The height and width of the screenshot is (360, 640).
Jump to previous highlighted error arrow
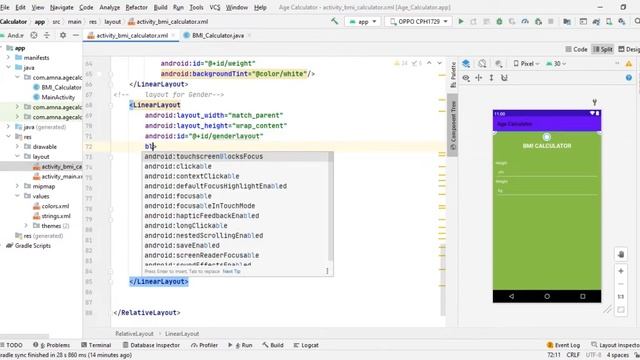pos(429,63)
